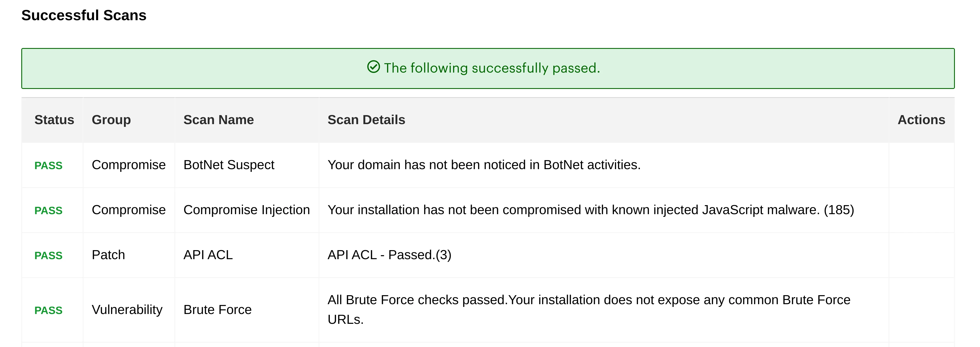Click PASS status for Compromise Injection

coord(48,210)
